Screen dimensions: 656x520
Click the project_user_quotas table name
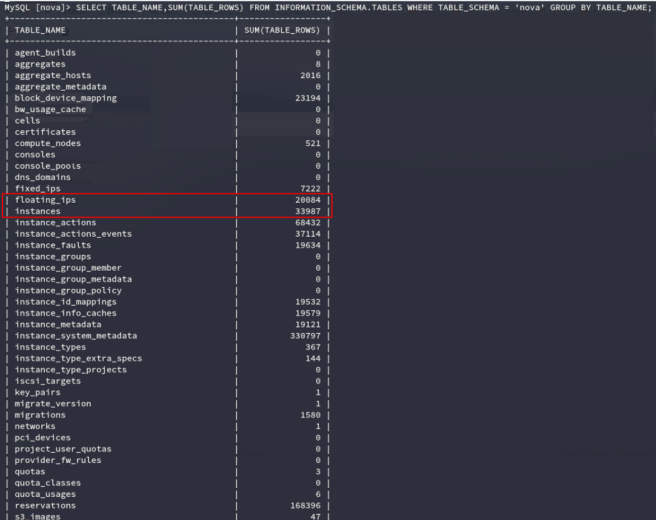(x=63, y=459)
